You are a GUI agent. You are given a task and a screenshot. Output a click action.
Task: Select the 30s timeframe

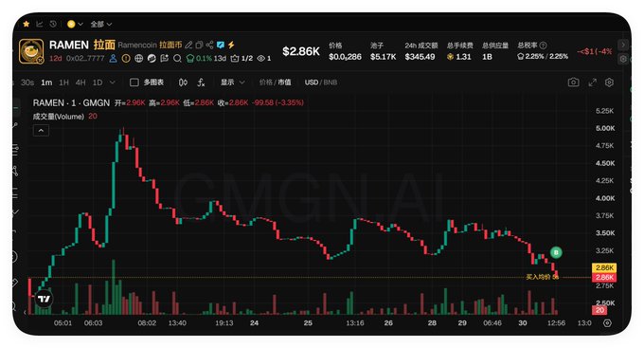(27, 82)
